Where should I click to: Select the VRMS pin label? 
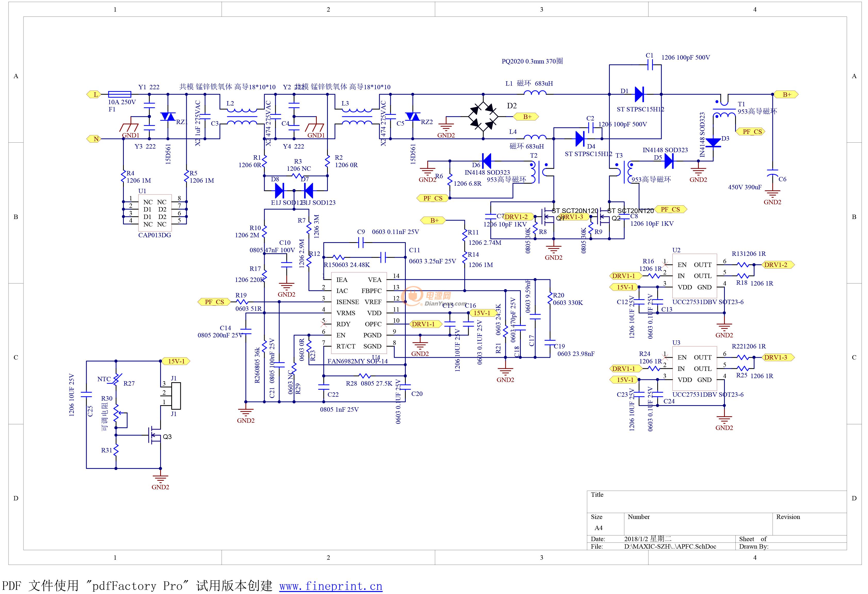point(345,313)
